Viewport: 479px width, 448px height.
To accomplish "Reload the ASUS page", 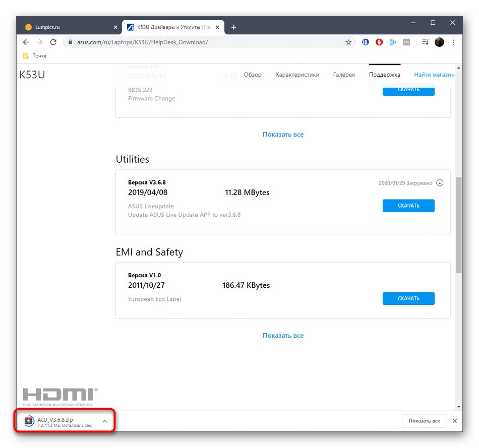I will (53, 42).
